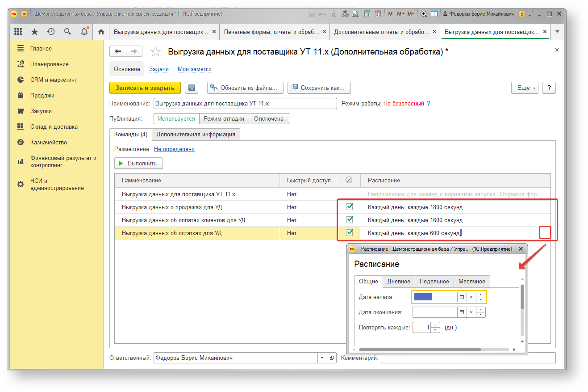Click the diskette Save button beside Записать и закрыть
The width and height of the screenshot is (588, 392).
click(192, 88)
